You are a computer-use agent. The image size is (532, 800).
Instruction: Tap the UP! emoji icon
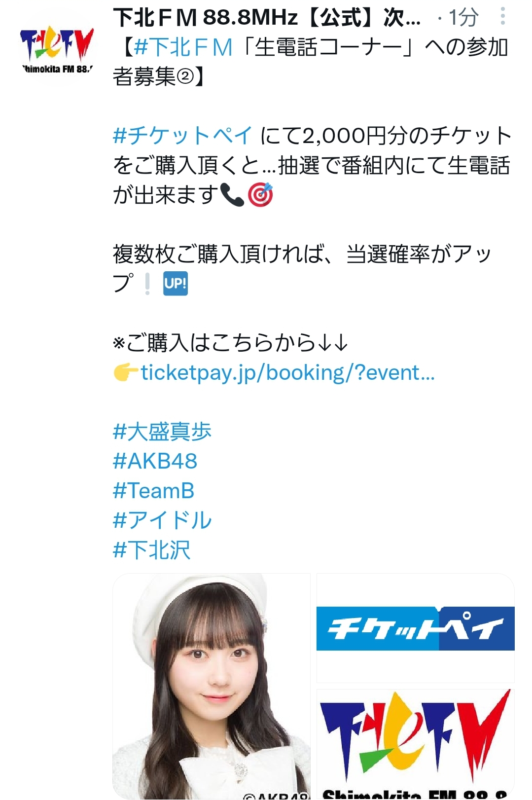point(176,284)
